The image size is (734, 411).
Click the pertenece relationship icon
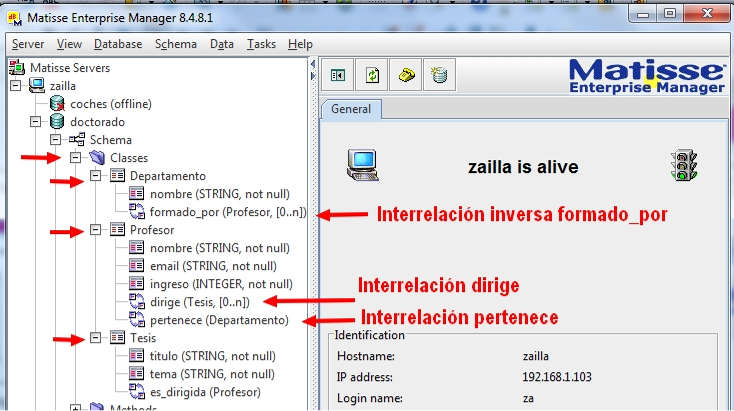coord(137,320)
